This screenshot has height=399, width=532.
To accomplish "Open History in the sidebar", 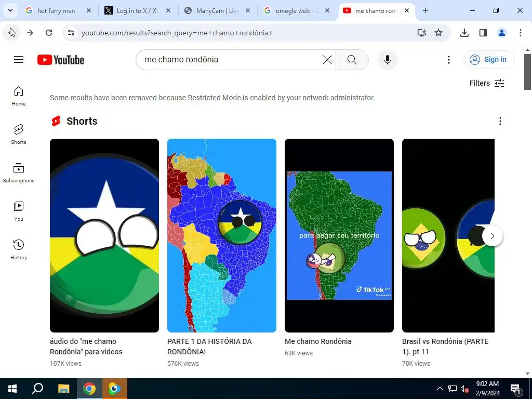I will [x=19, y=249].
